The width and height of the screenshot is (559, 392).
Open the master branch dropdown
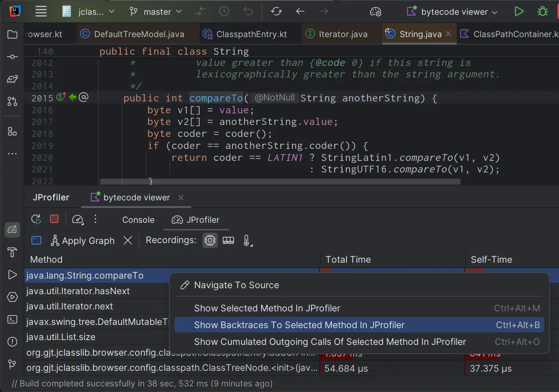coord(156,12)
